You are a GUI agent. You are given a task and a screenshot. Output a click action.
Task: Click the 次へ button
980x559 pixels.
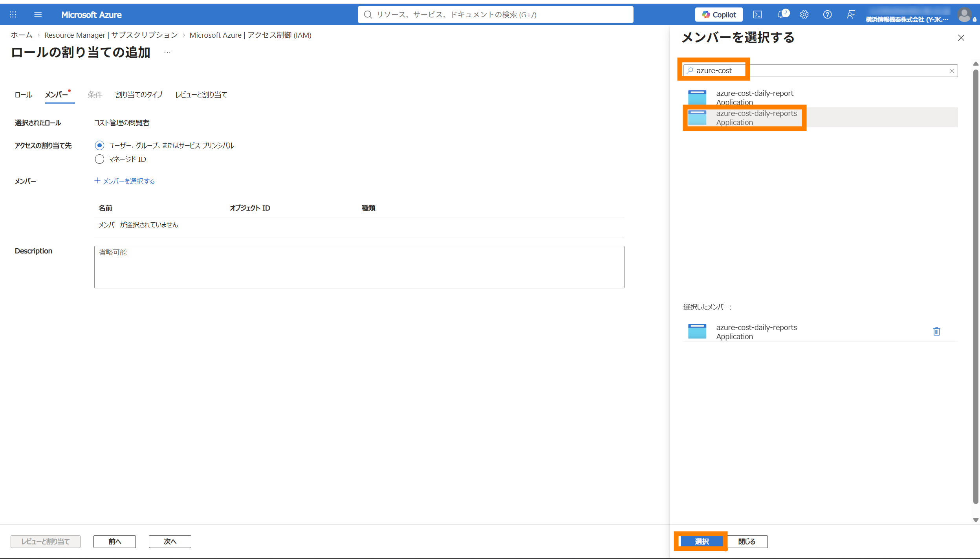(x=170, y=541)
